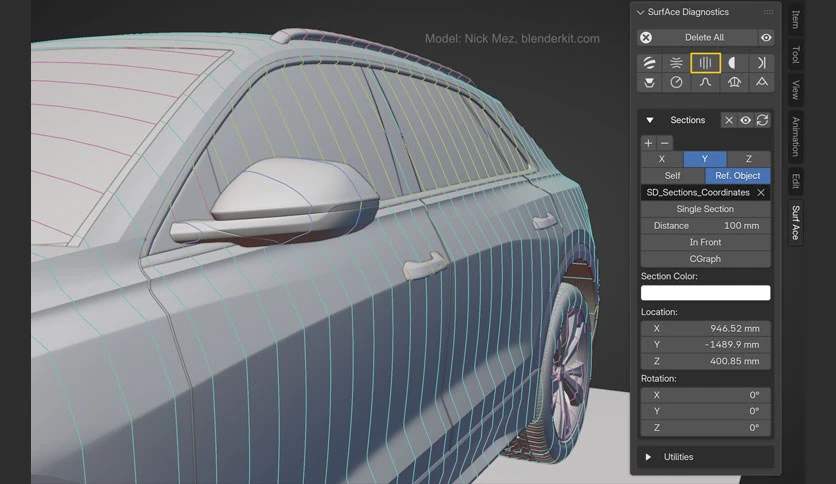Image resolution: width=836 pixels, height=484 pixels.
Task: Remove the Sections diagnostic with X icon
Action: click(x=729, y=120)
